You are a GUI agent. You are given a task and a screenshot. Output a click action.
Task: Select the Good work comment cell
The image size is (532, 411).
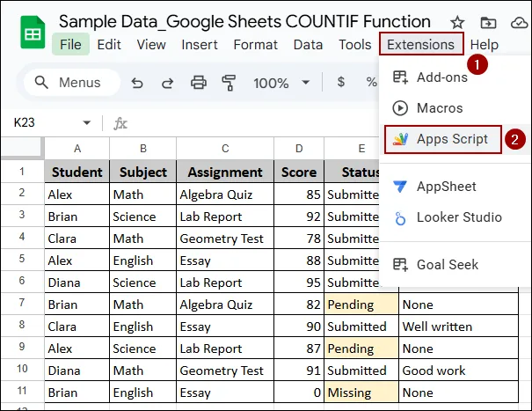[x=458, y=371]
